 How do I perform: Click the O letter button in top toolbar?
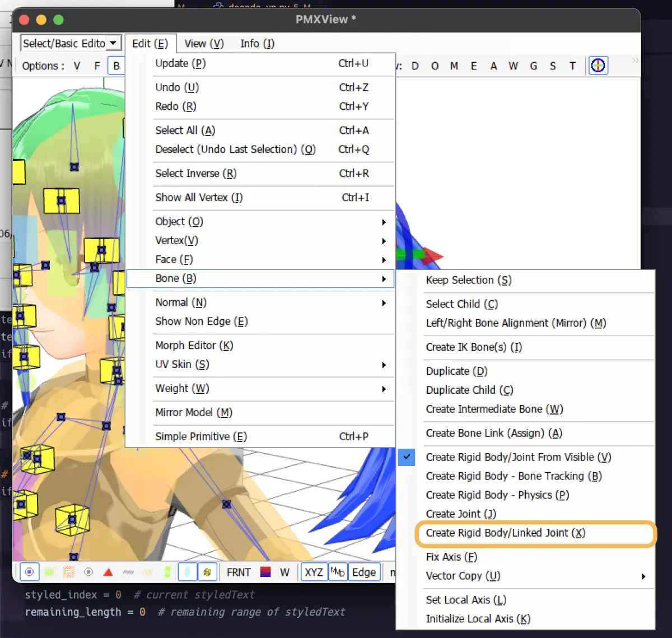point(435,66)
